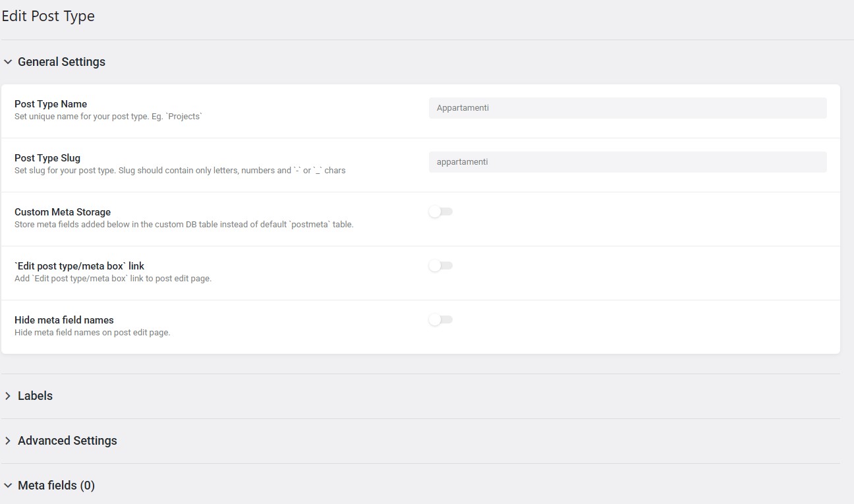
Task: Click the General Settings section heading
Action: coord(61,62)
